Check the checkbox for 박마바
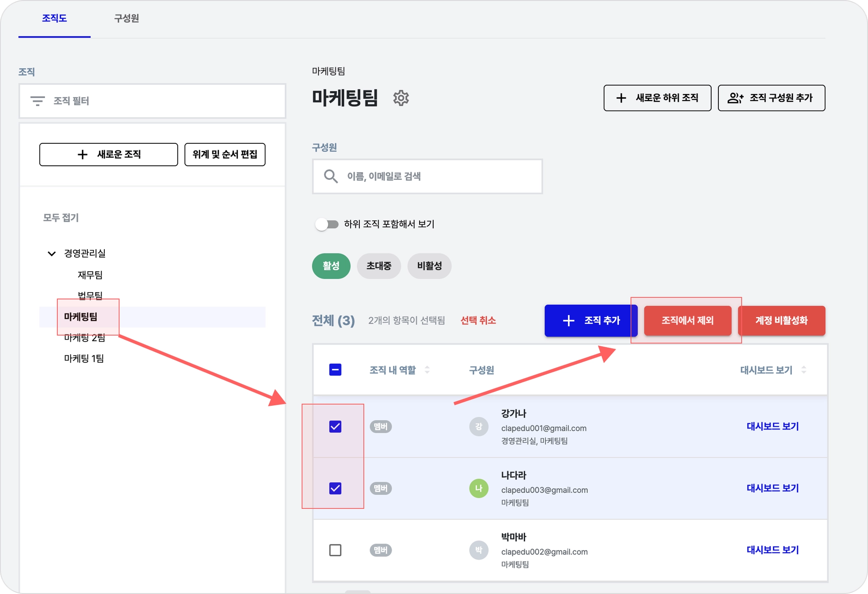 (335, 550)
